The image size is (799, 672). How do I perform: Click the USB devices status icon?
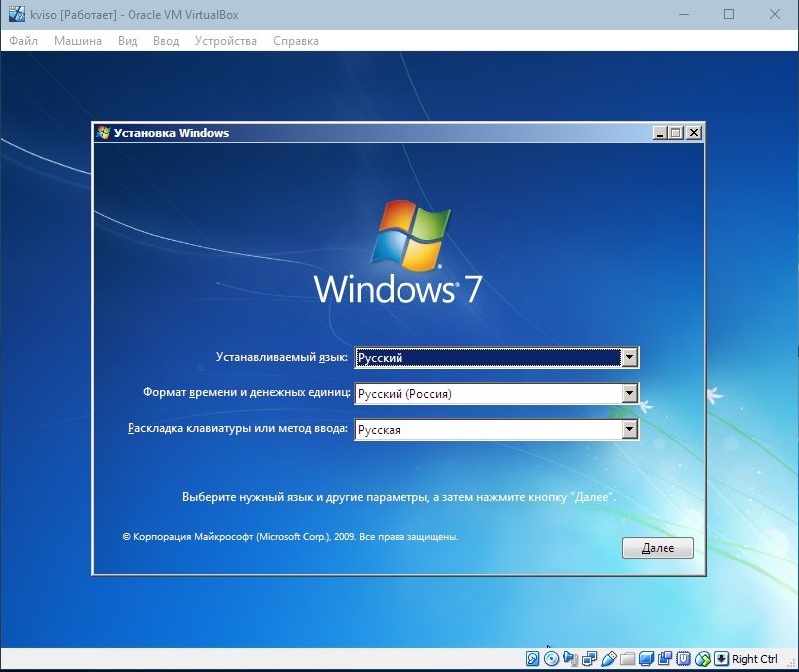609,659
